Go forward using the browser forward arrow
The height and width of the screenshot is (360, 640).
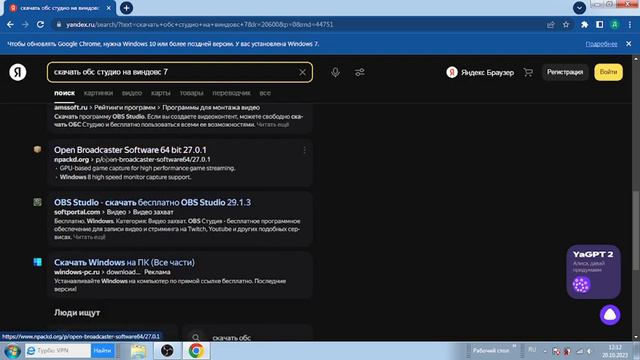(x=25, y=24)
